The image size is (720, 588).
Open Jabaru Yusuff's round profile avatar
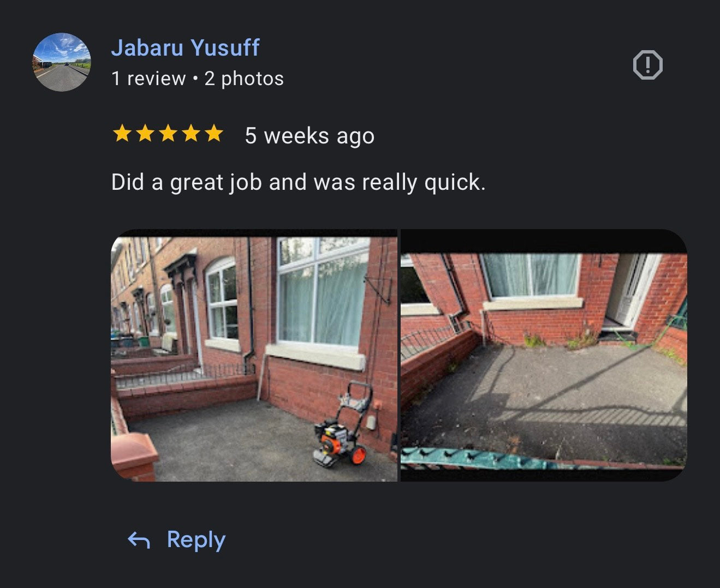point(62,62)
